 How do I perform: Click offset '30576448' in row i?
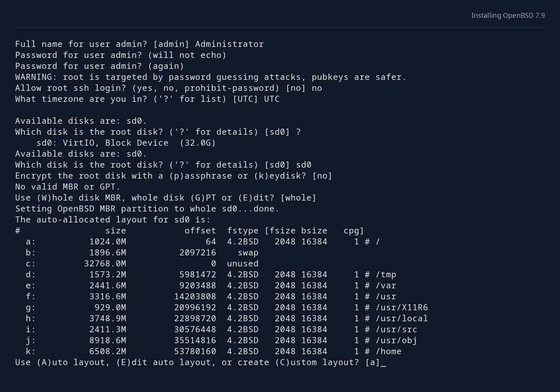click(x=195, y=329)
